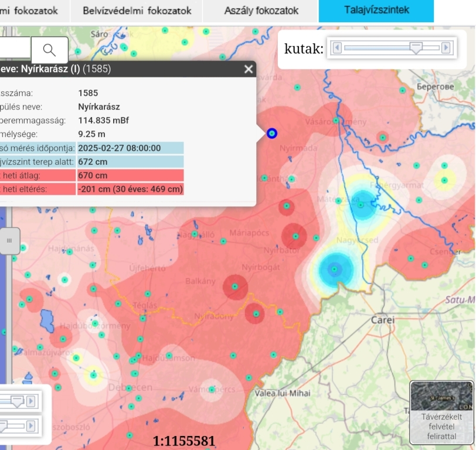Click the kutak slider thumb handle

(416, 48)
